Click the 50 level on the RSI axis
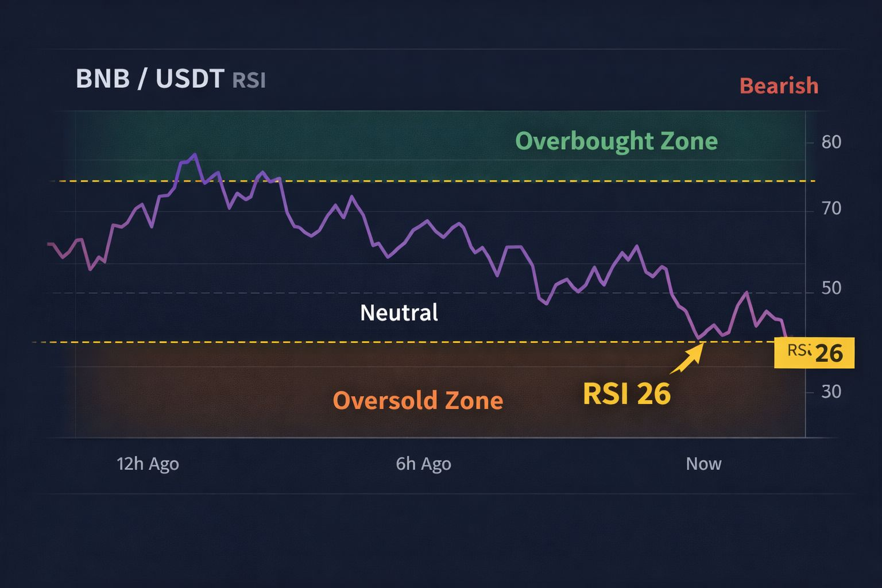The width and height of the screenshot is (882, 588). [x=831, y=288]
